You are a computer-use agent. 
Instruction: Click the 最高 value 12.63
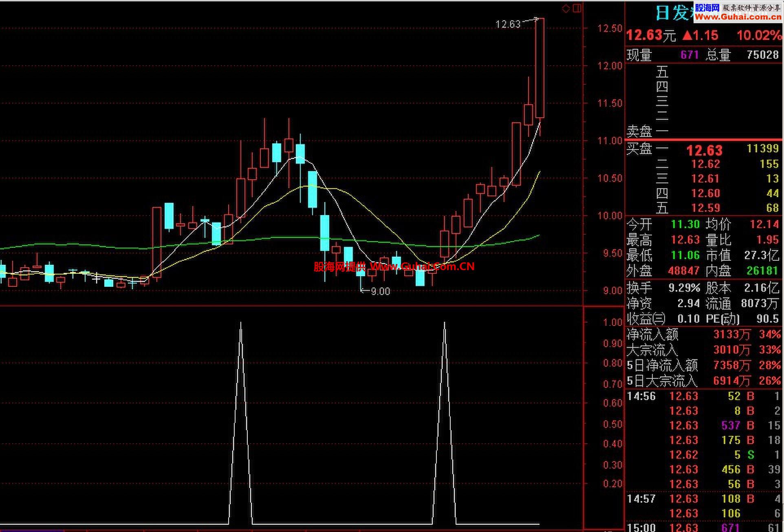685,240
